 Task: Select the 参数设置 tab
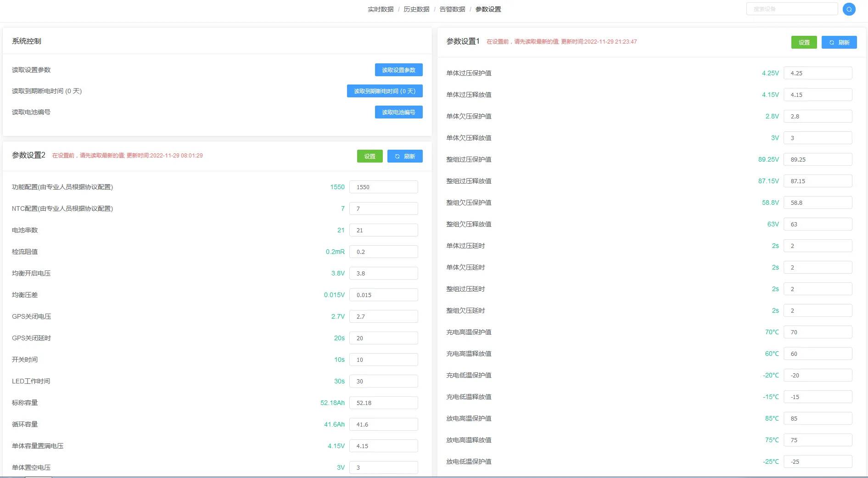click(488, 9)
